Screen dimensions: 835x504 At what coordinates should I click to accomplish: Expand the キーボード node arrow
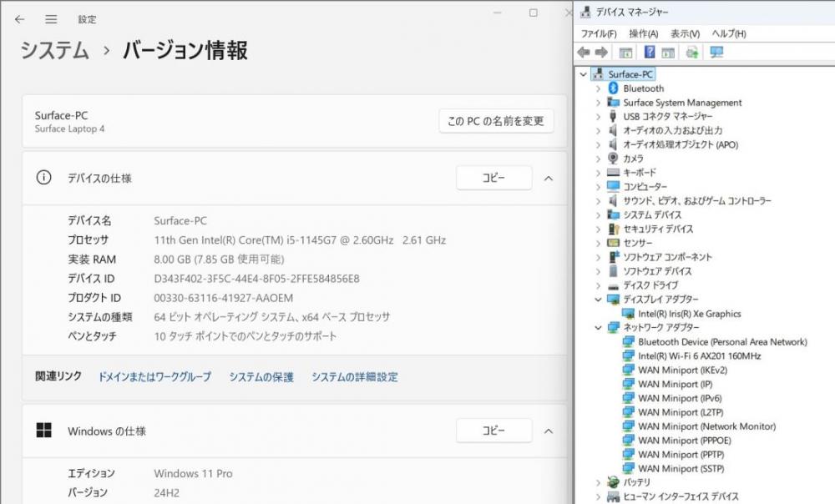(x=598, y=173)
